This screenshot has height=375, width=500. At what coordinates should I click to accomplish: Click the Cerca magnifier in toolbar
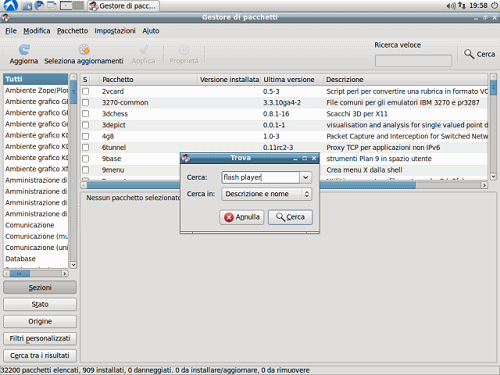(469, 54)
